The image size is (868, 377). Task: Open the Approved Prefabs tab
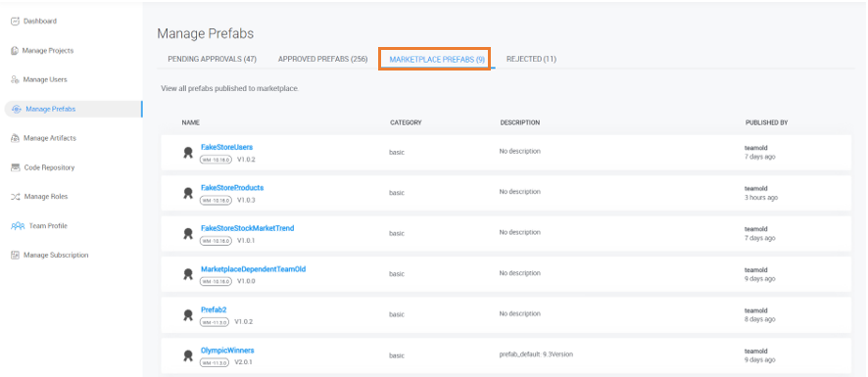[x=322, y=59]
